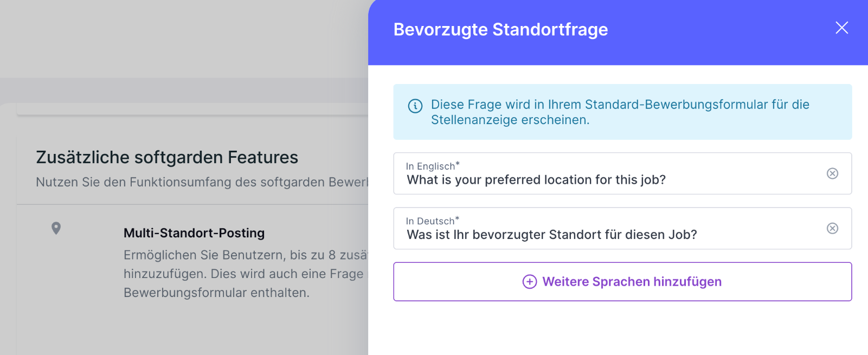Click the plus circle icon beside Weitere Sprachen

coord(530,282)
